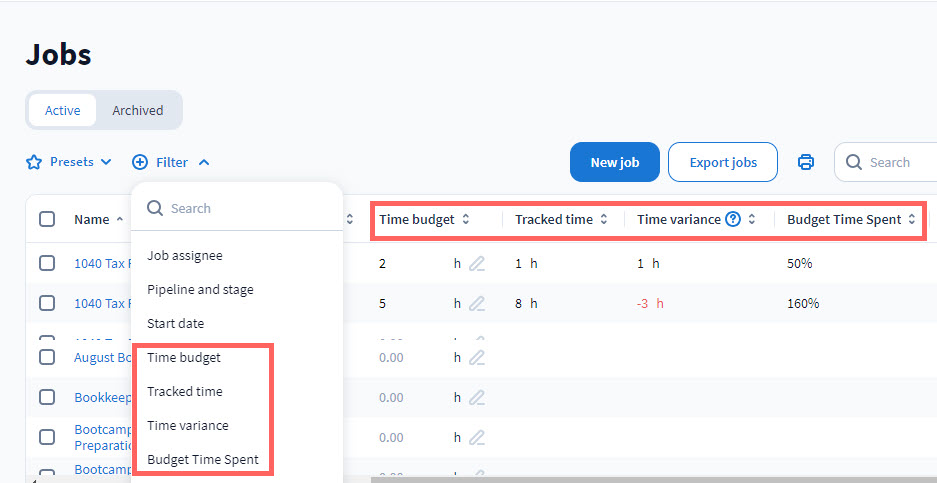
Task: Choose Time variance from filter list
Action: pyautogui.click(x=188, y=425)
